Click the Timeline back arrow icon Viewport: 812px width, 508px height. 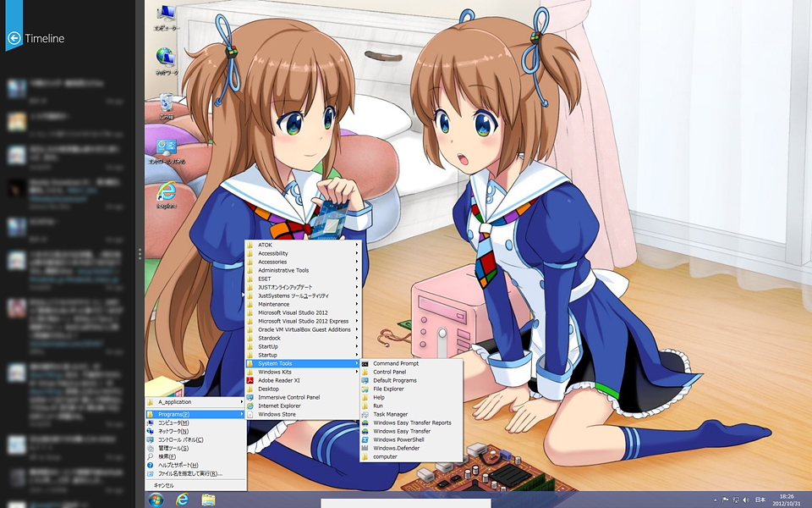(x=14, y=38)
